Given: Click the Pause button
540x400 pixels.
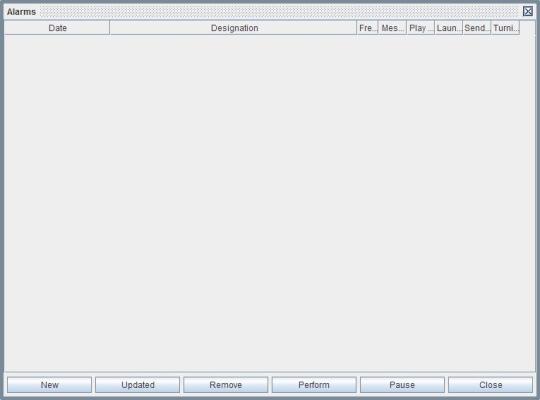Looking at the screenshot, I should click(402, 384).
